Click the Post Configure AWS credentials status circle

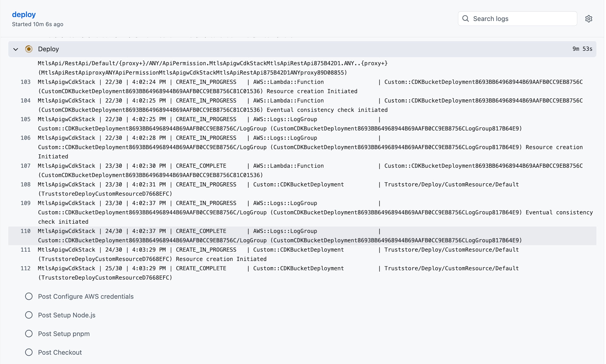pyautogui.click(x=29, y=296)
